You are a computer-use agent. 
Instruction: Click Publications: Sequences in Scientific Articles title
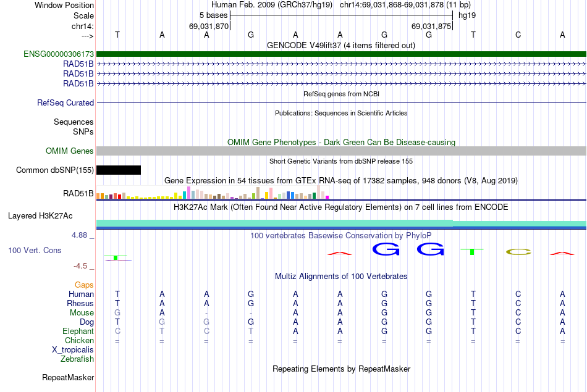(341, 113)
